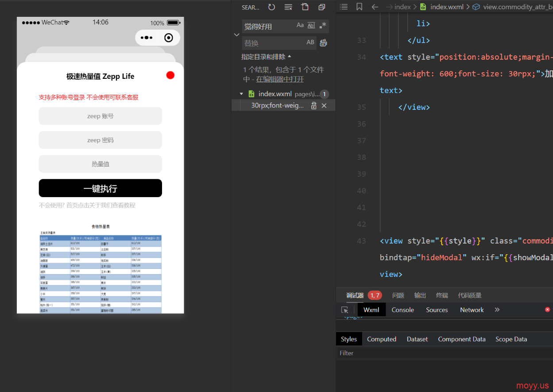The height and width of the screenshot is (392, 553).
Task: Toggle match case (Aa) option
Action: (300, 25)
